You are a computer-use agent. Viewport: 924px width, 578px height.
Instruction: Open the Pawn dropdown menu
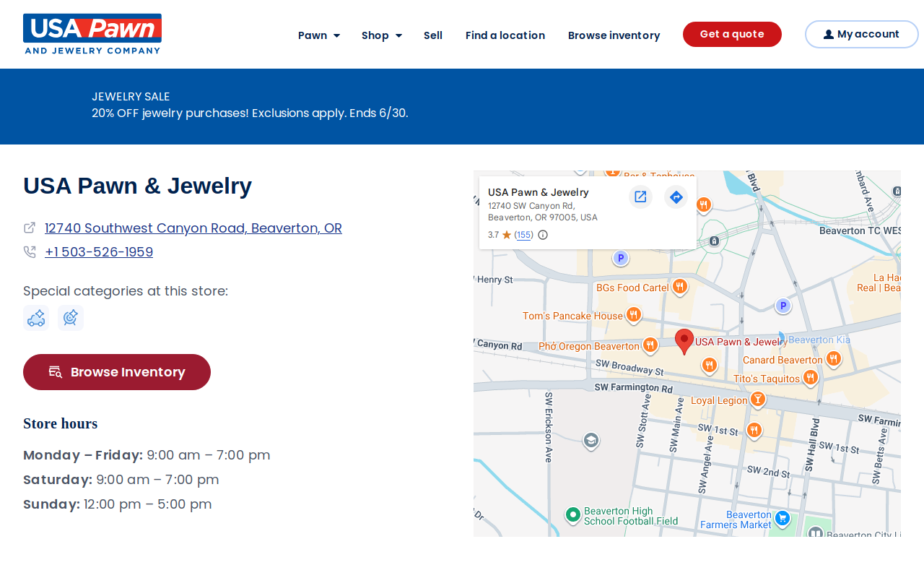[x=319, y=35]
